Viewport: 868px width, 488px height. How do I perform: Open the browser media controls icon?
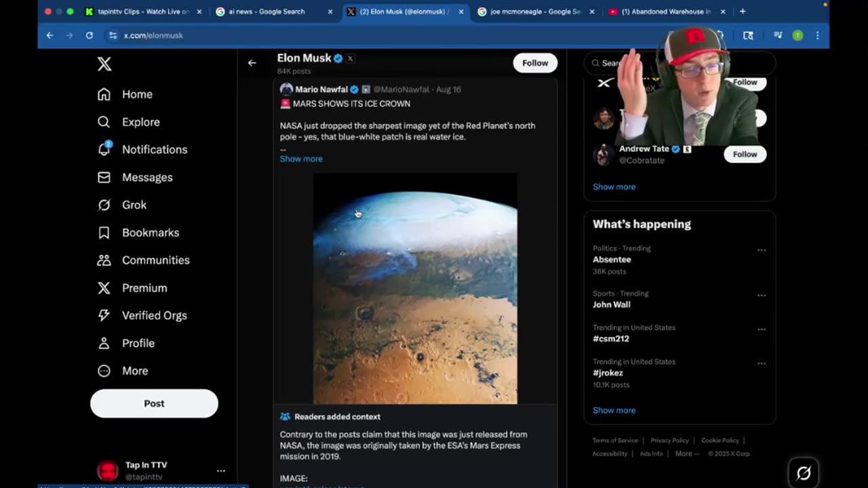(x=778, y=35)
